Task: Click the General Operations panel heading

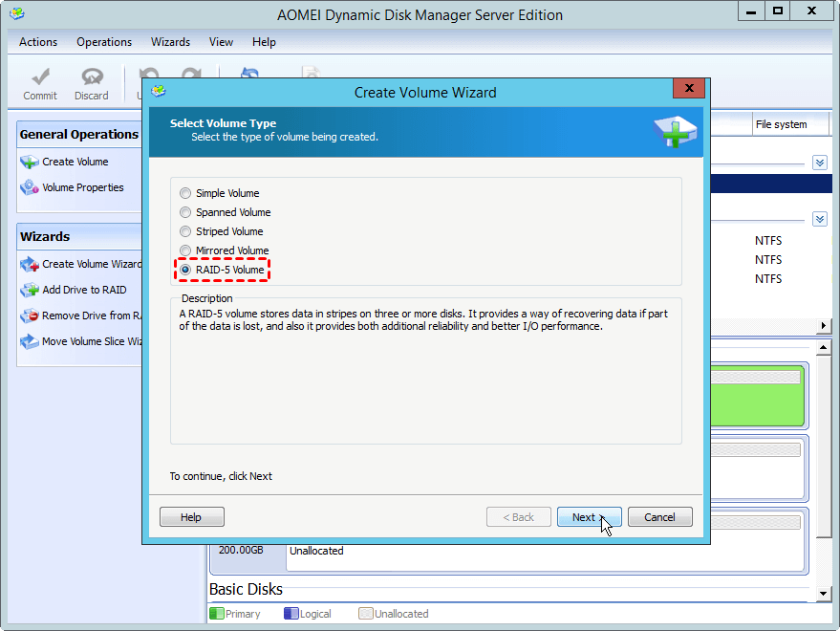Action: [78, 134]
